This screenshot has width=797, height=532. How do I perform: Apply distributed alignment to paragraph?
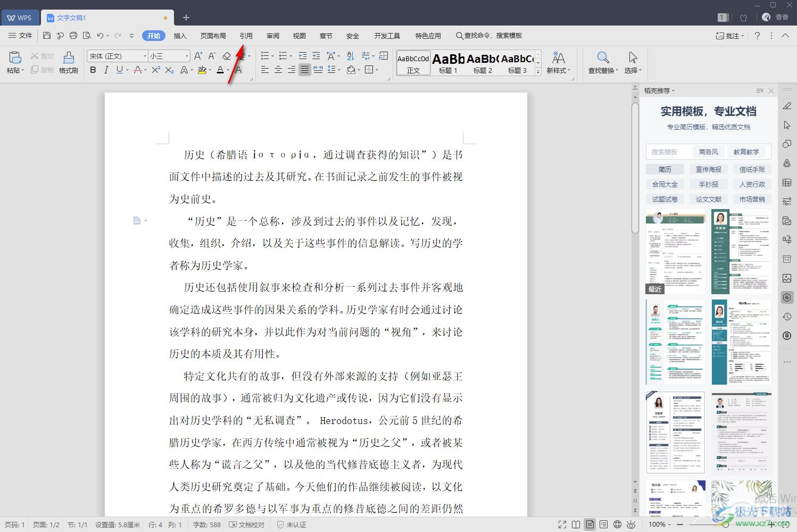(318, 70)
